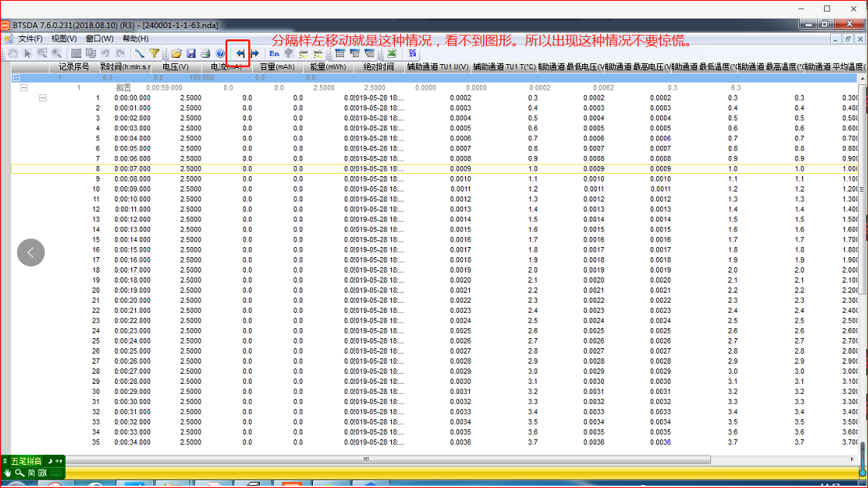Click TU1 voltage value 0.0021

coord(461,290)
